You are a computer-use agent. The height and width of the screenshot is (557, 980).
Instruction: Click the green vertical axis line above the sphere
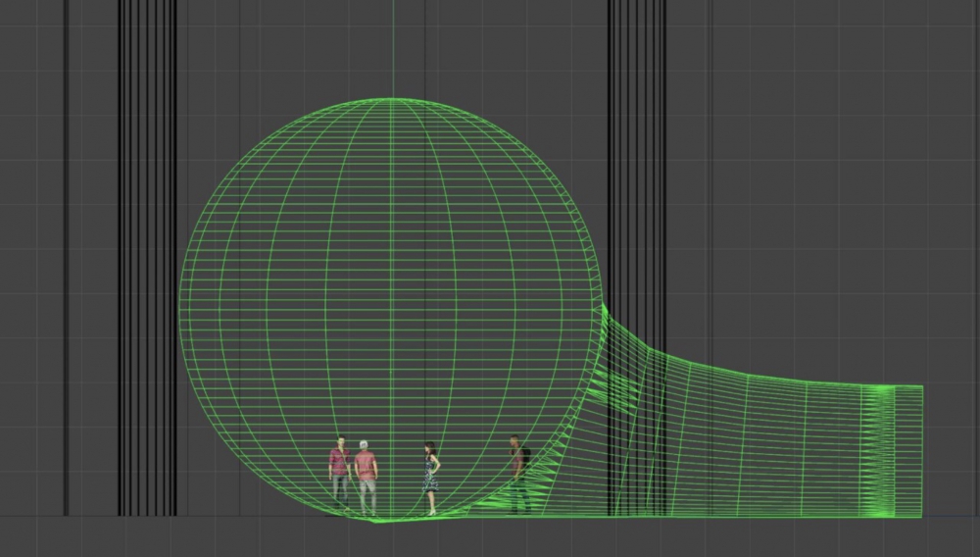[393, 49]
